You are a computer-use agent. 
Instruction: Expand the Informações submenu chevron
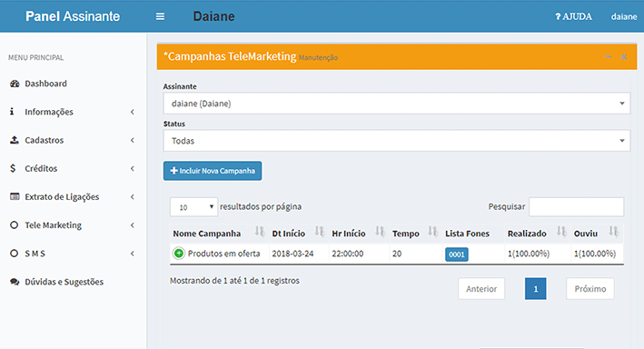pyautogui.click(x=133, y=112)
